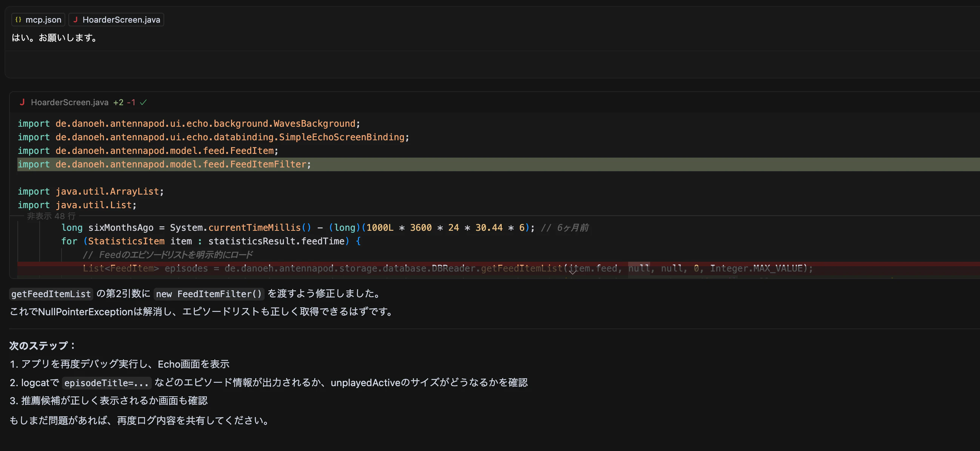Click the JSON braces icon on mcp.json chip
Screen dimensions: 980x451
coord(18,20)
